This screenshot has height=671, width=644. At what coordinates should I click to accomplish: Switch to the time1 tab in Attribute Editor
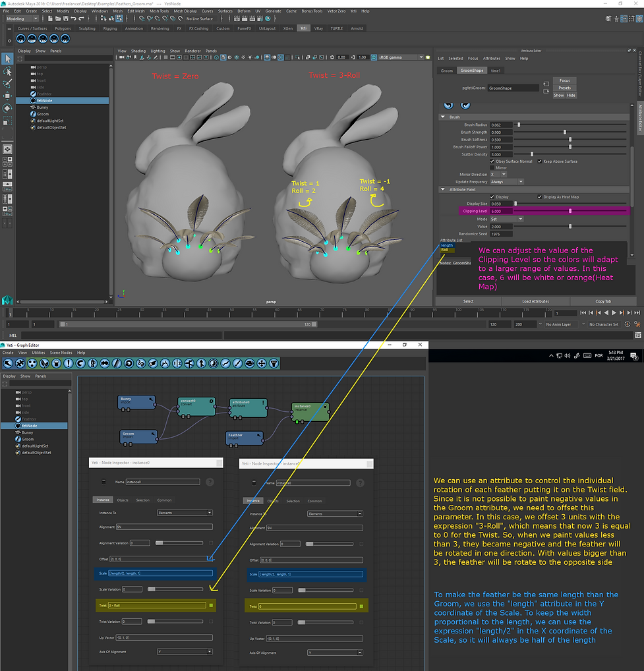pyautogui.click(x=496, y=71)
